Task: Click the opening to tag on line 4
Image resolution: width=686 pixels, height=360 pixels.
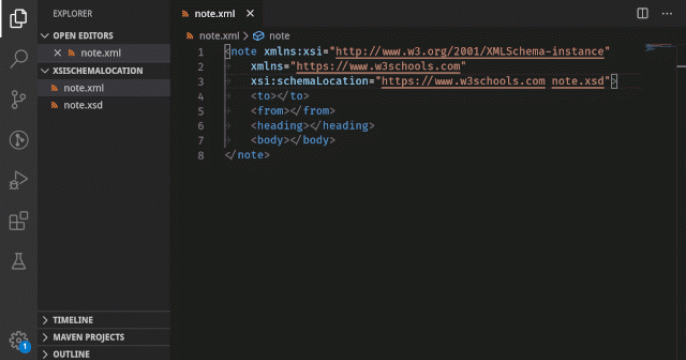Action: coord(263,96)
